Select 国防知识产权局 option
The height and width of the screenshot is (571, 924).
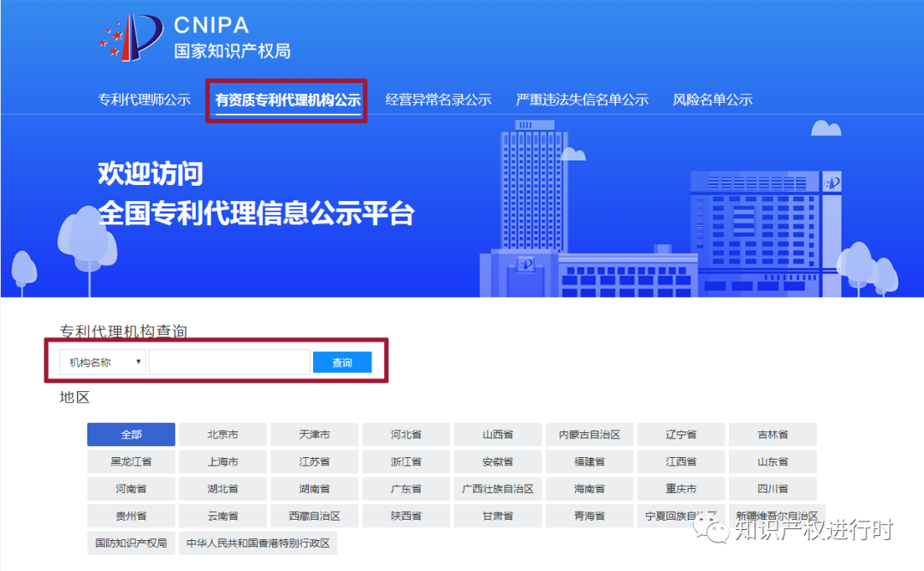coord(130,543)
